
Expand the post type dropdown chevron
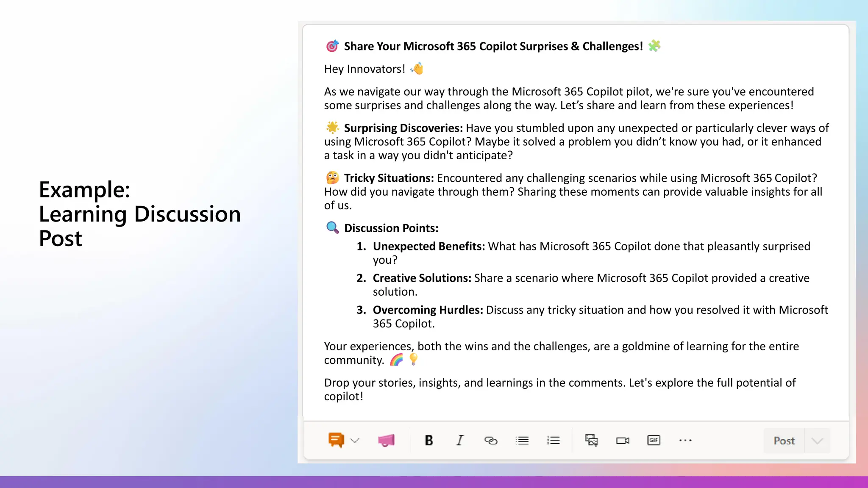(355, 441)
